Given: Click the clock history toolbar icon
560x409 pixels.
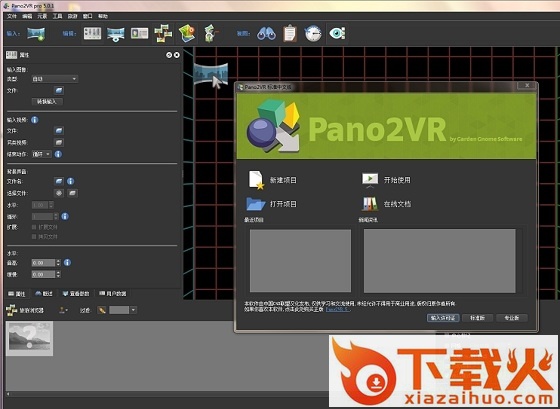Looking at the screenshot, I should (313, 34).
